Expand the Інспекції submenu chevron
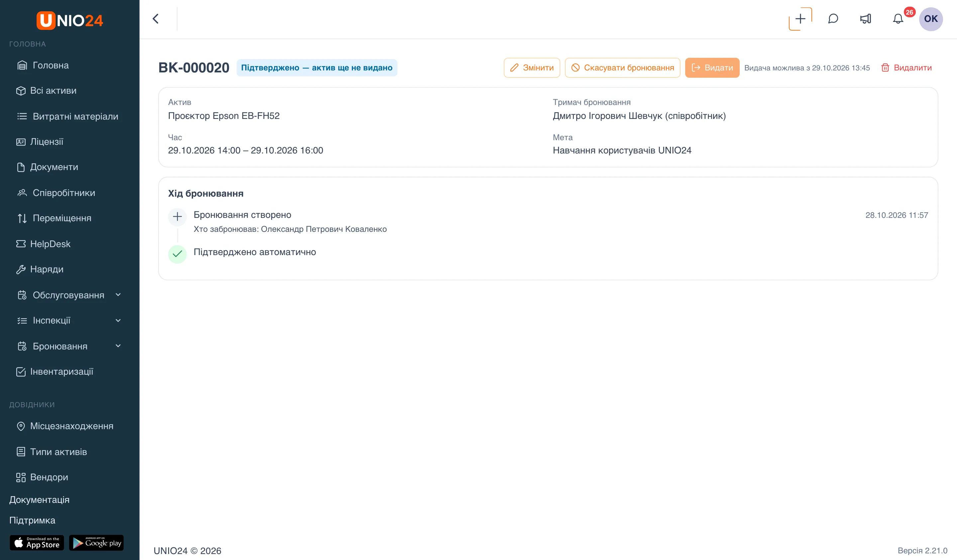The width and height of the screenshot is (957, 560). pos(118,321)
